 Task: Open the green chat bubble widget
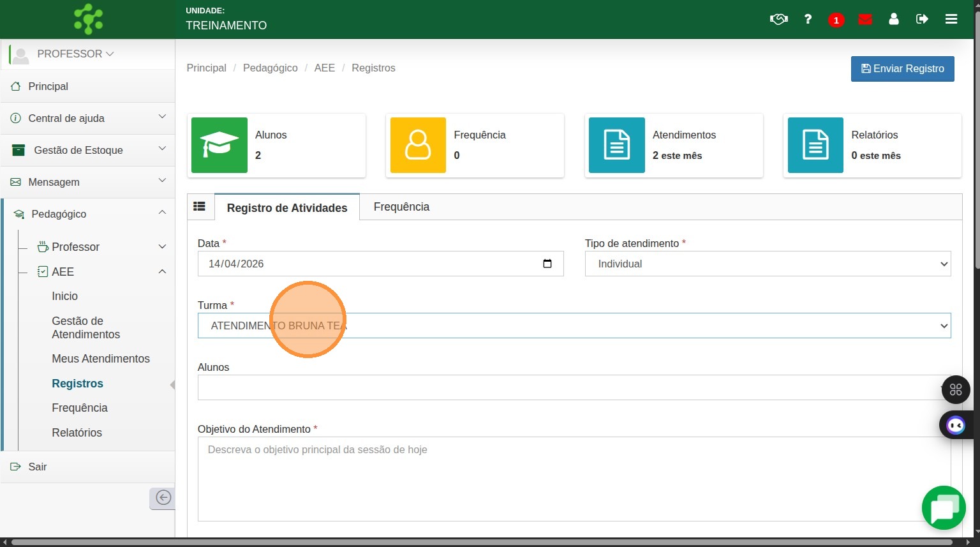(x=944, y=508)
